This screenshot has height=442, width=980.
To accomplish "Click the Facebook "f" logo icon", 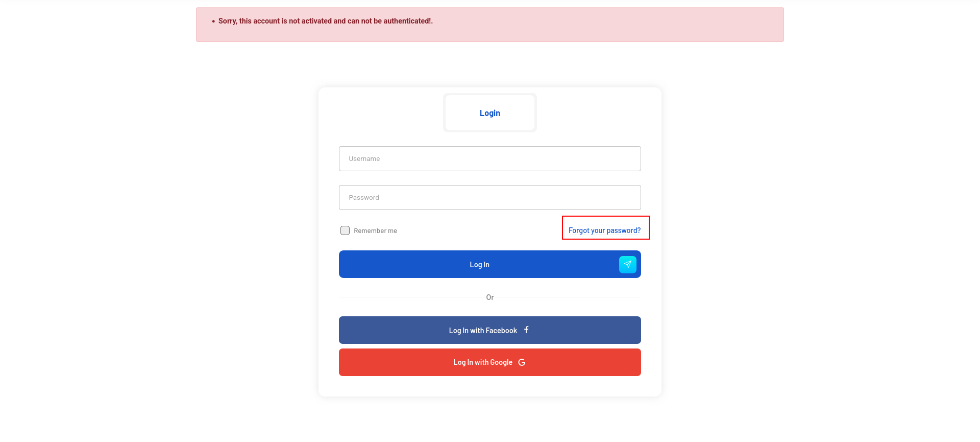I will 526,330.
